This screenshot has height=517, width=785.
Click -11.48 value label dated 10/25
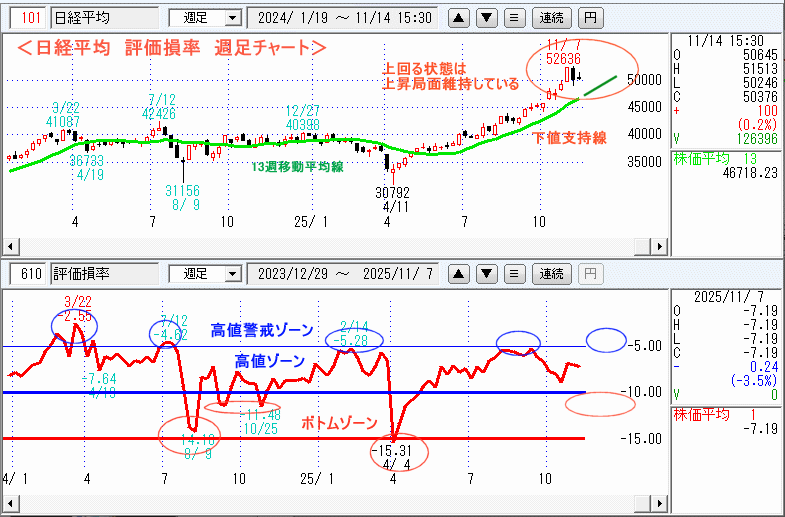[x=260, y=415]
